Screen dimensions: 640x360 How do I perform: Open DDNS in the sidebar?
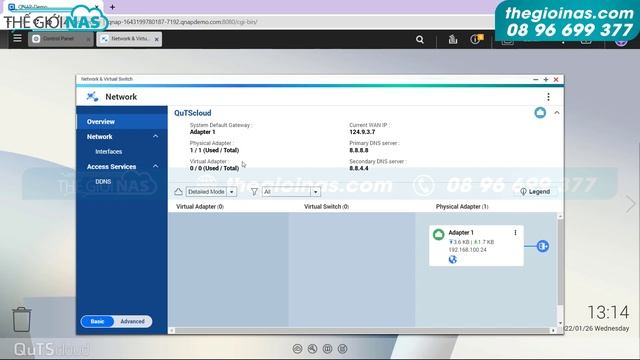pyautogui.click(x=103, y=182)
